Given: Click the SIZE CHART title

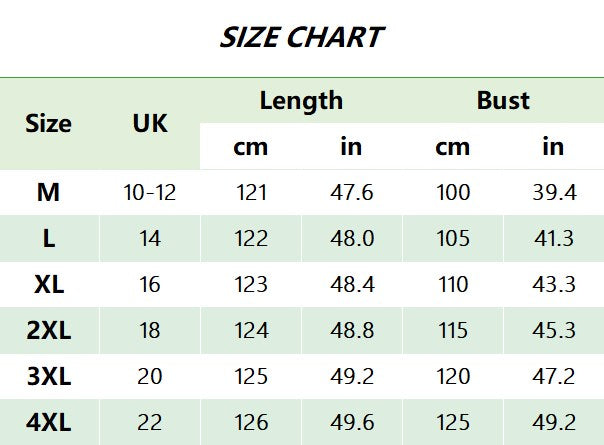Looking at the screenshot, I should (x=301, y=38).
